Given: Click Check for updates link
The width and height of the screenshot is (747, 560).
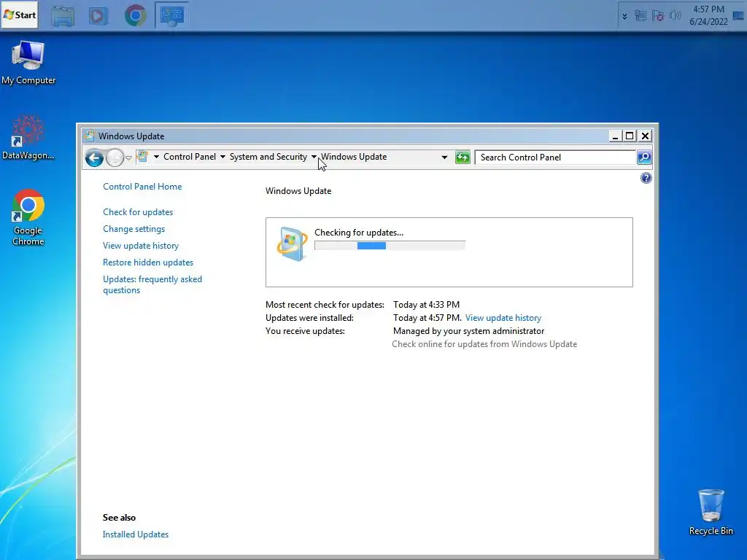Looking at the screenshot, I should pos(138,212).
